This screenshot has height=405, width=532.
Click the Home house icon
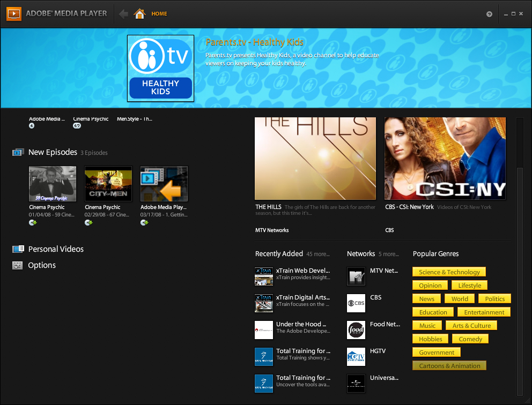click(x=139, y=13)
